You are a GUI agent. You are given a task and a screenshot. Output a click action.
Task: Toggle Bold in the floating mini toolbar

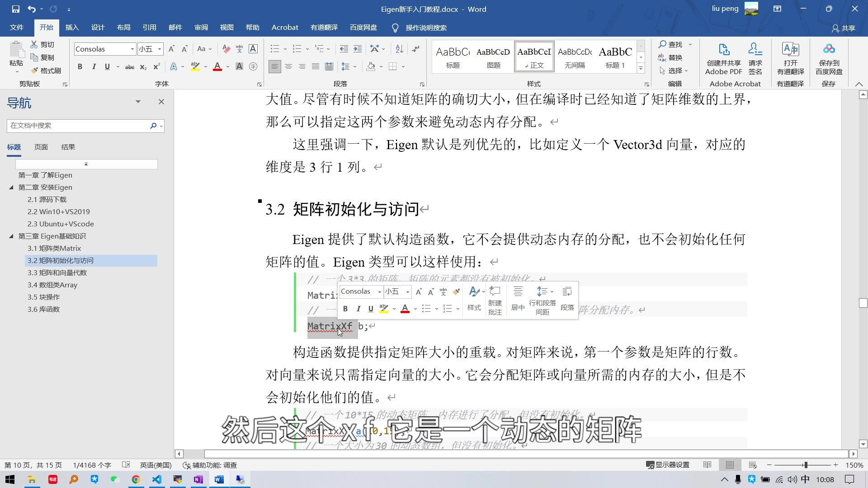pos(345,309)
